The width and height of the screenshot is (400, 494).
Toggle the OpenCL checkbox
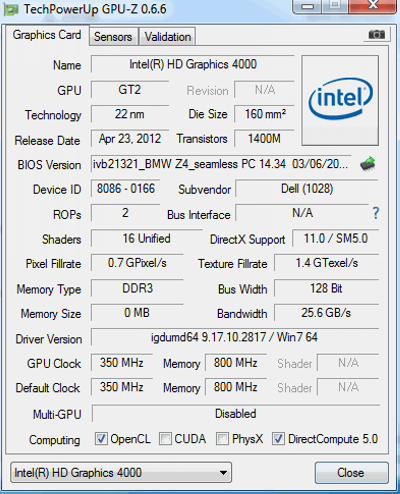coord(101,439)
